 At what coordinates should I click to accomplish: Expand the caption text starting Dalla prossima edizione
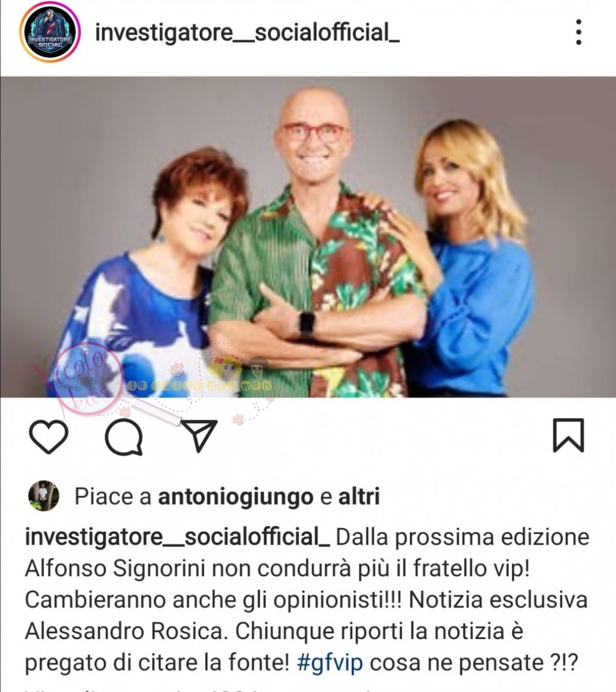point(306,601)
